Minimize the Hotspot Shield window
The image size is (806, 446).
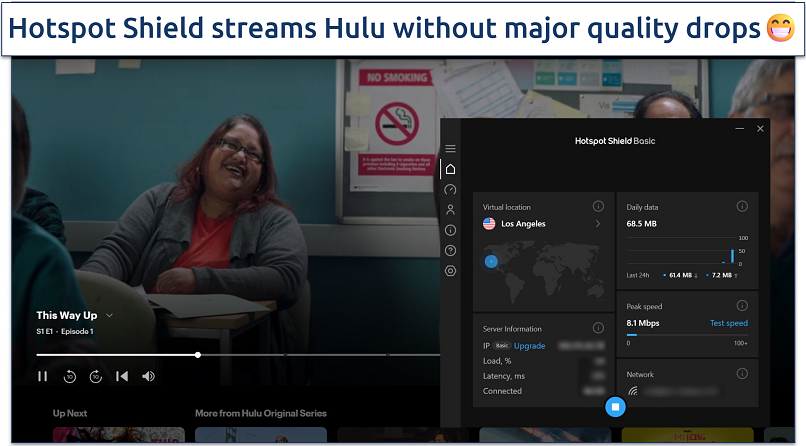740,128
